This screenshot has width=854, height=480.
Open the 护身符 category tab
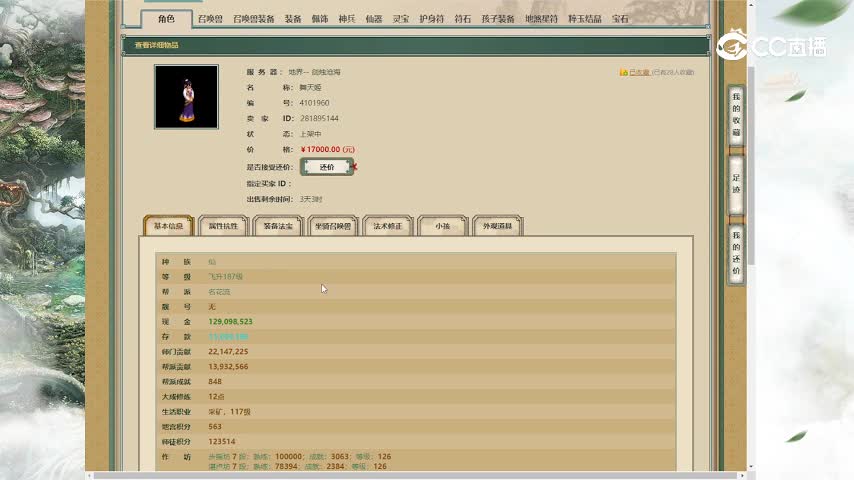[432, 19]
